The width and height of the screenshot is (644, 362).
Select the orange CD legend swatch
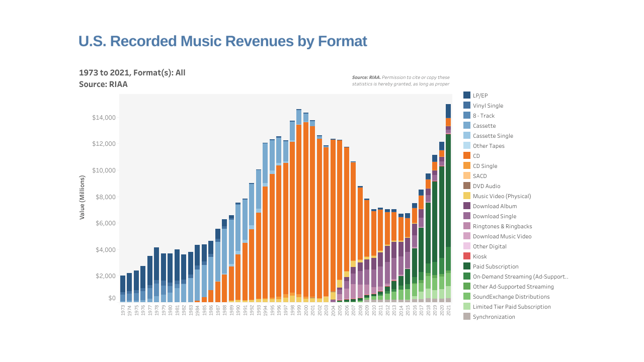[x=467, y=156]
